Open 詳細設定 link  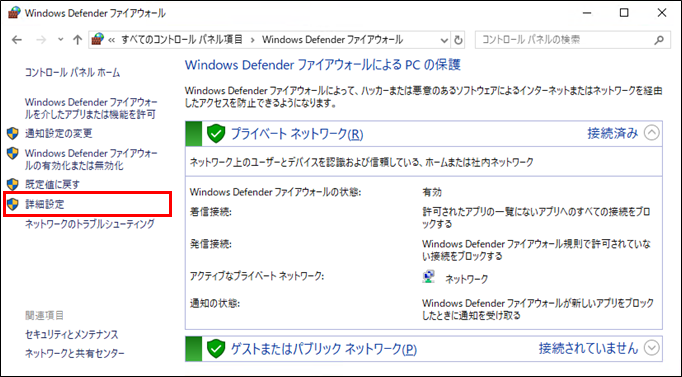[45, 204]
